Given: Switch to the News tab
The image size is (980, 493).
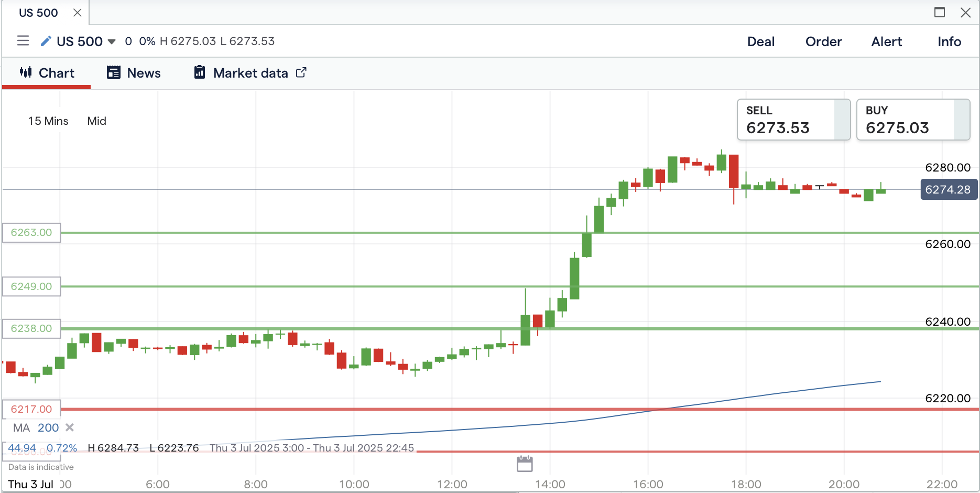Looking at the screenshot, I should point(134,73).
